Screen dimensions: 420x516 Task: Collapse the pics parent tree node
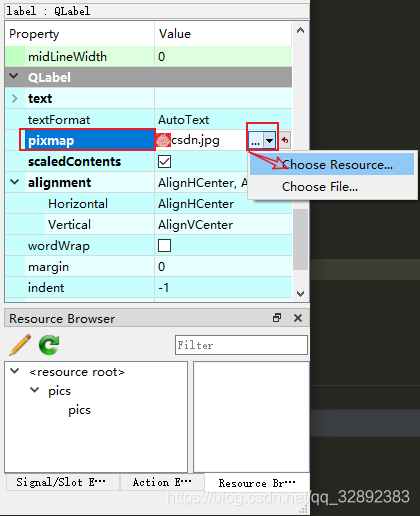(35, 390)
